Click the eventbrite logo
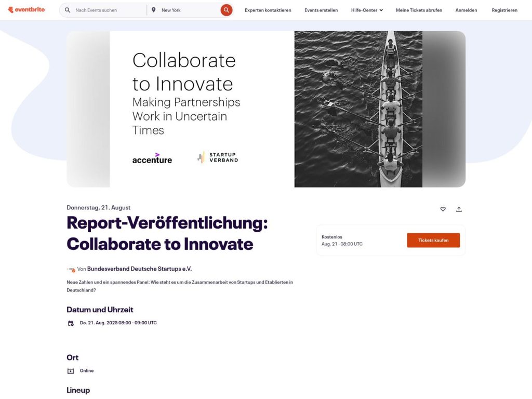 click(26, 9)
